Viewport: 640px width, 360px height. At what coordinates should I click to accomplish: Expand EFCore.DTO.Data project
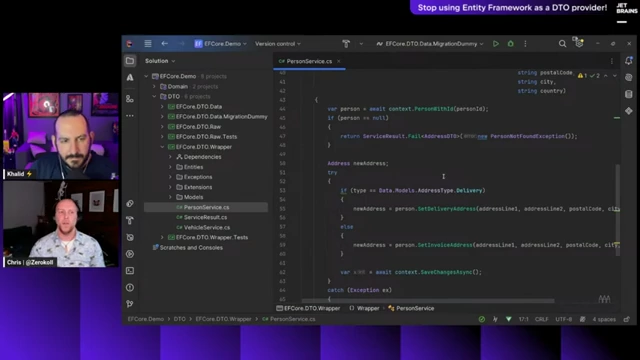click(162, 107)
